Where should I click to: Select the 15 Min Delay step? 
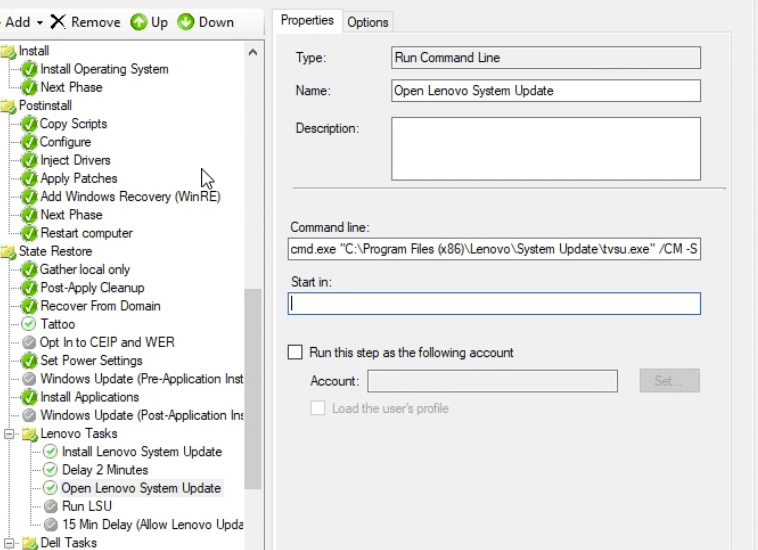(152, 525)
